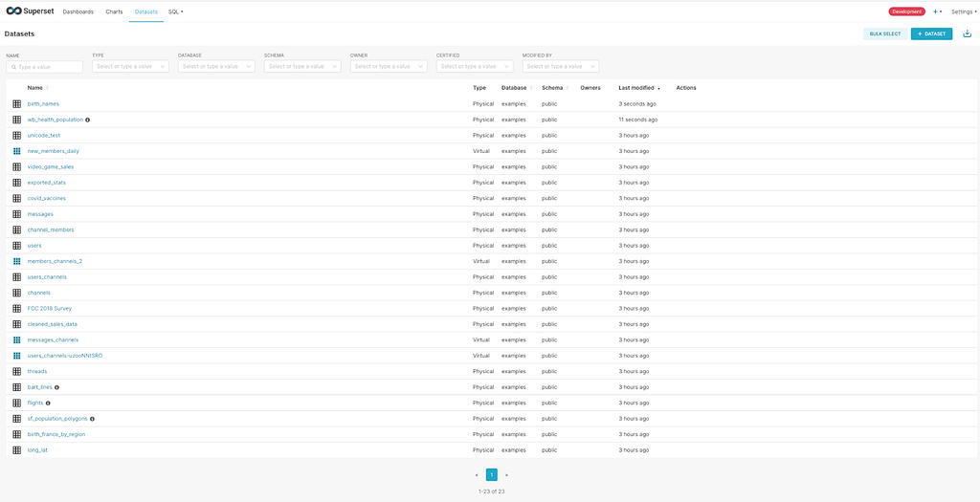Click virtual icon beside users_channels-uzooNNtSRO
Viewport: 980px width, 502px height.
17,356
